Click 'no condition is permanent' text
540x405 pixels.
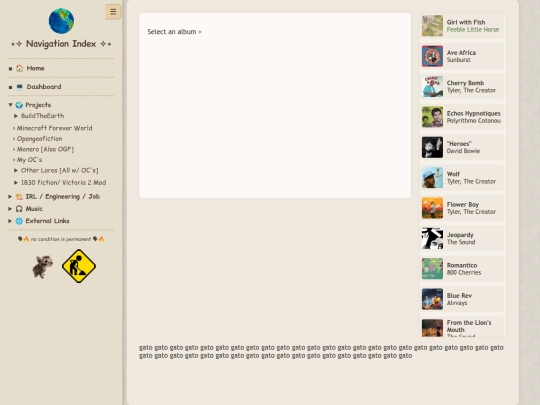pos(61,239)
